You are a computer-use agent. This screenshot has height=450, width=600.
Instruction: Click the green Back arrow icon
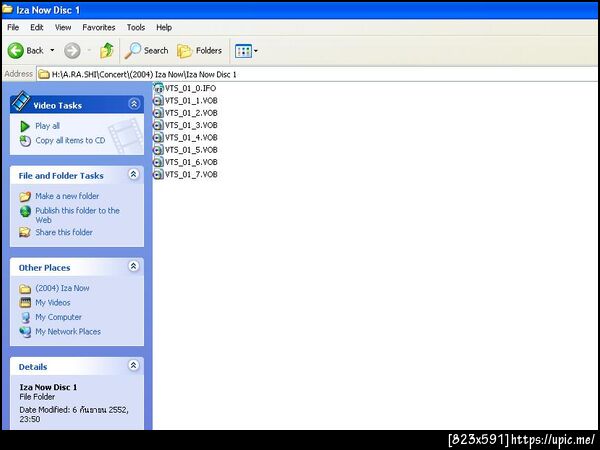point(16,51)
